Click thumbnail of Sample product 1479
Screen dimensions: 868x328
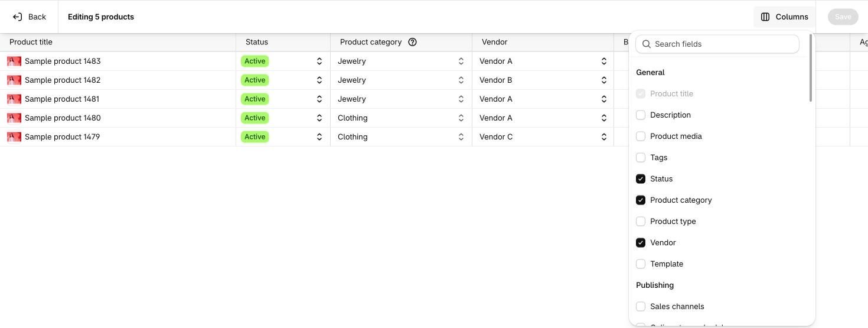(x=14, y=137)
